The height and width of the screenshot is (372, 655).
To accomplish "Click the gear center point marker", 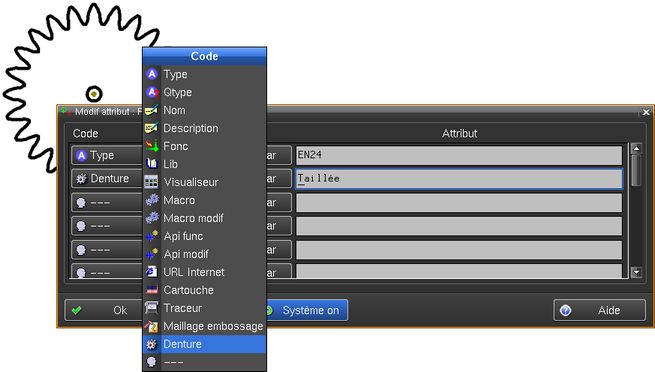I will [94, 94].
